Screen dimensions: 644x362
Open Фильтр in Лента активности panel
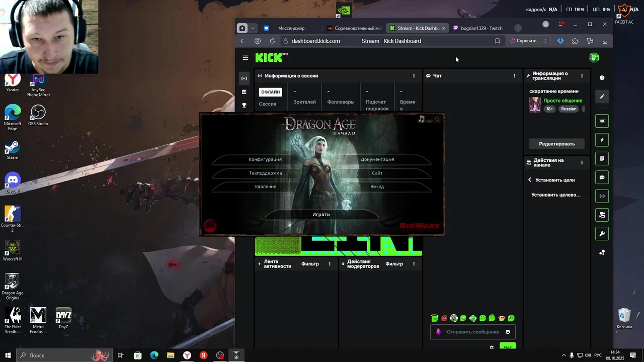click(x=310, y=263)
